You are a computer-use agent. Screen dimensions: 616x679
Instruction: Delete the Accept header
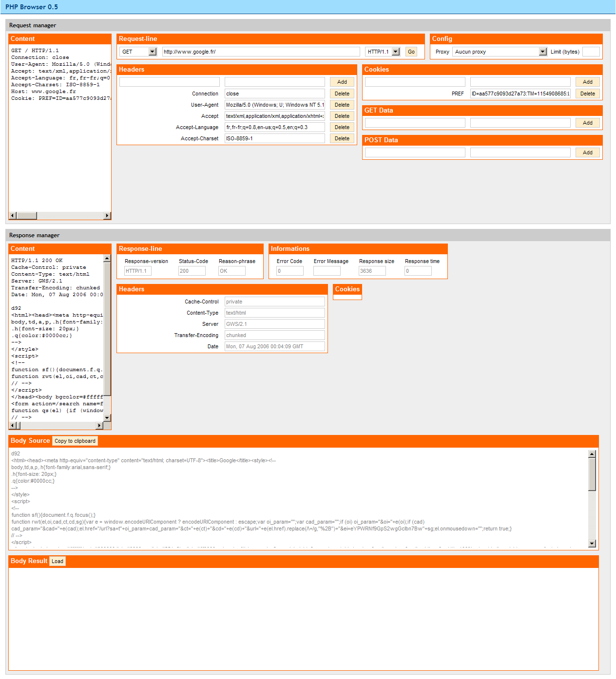point(342,116)
